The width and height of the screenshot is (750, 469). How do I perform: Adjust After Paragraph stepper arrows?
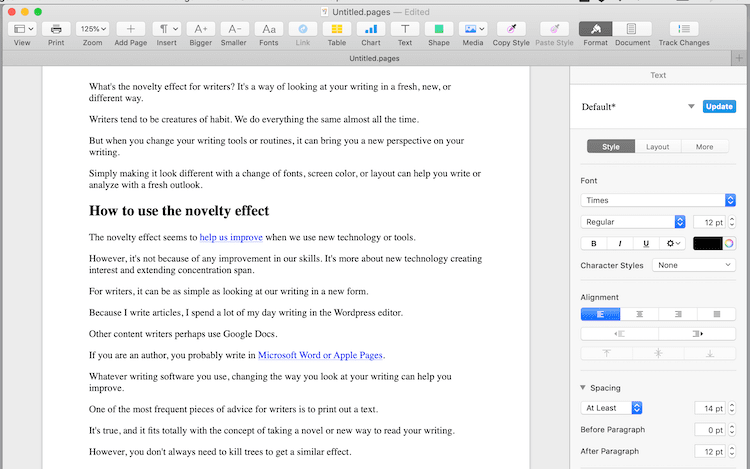tap(731, 451)
